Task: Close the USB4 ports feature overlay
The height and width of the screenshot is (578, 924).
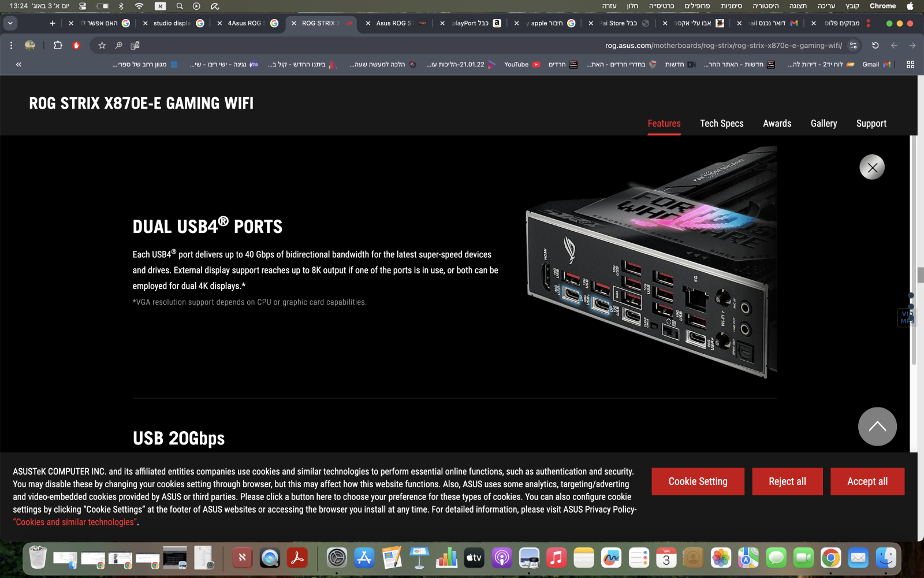Action: (872, 168)
